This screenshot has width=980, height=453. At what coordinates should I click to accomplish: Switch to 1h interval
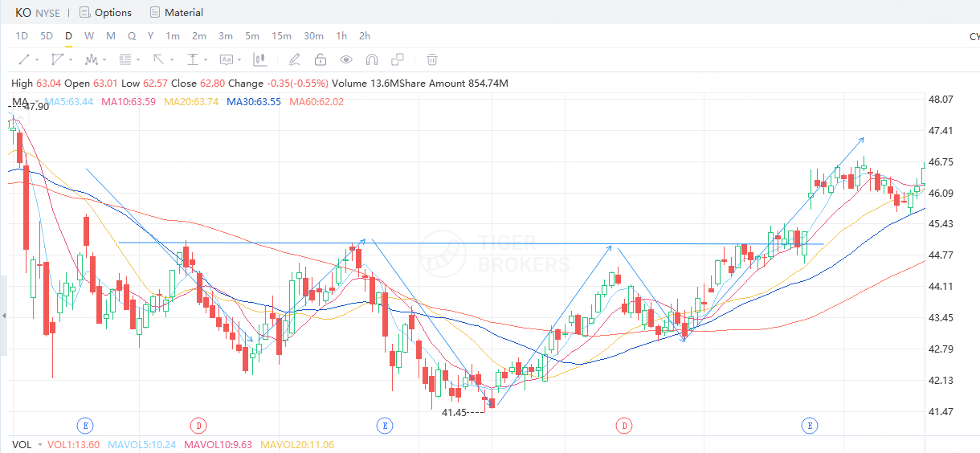tap(341, 36)
